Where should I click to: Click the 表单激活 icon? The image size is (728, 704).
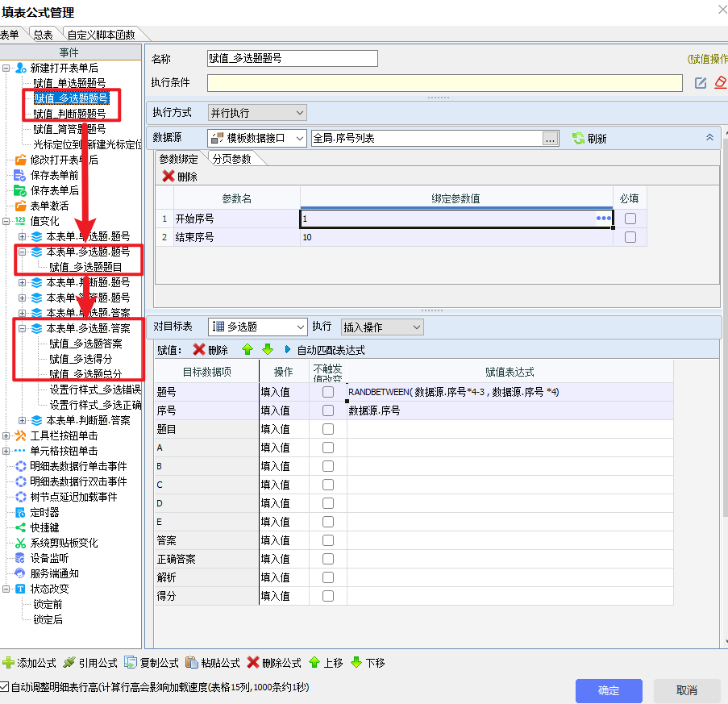[20, 206]
